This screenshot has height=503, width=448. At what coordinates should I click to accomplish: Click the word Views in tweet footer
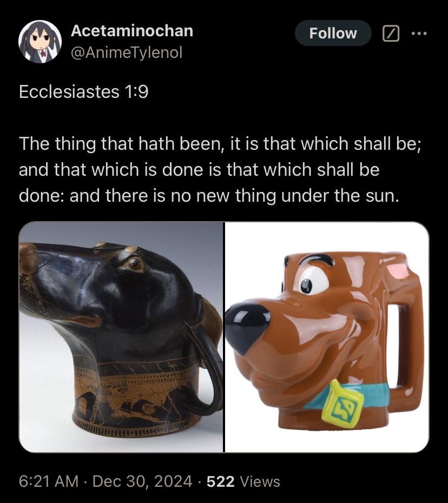click(x=260, y=481)
